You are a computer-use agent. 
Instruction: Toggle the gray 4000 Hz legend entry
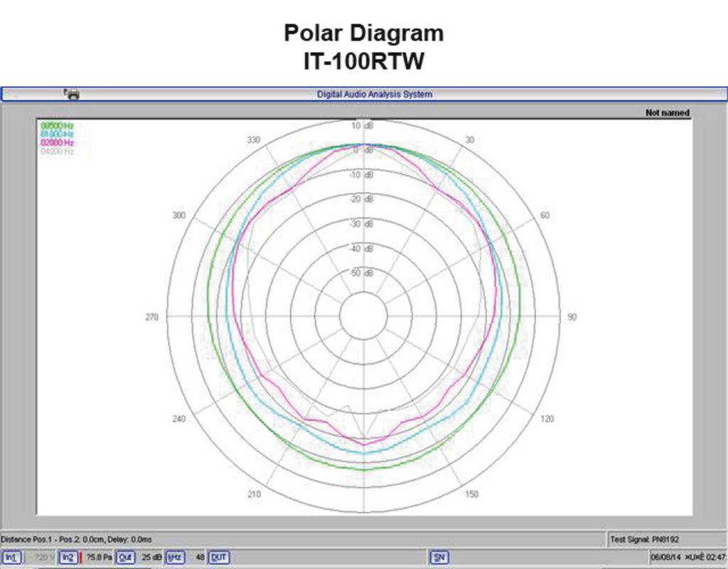point(57,151)
